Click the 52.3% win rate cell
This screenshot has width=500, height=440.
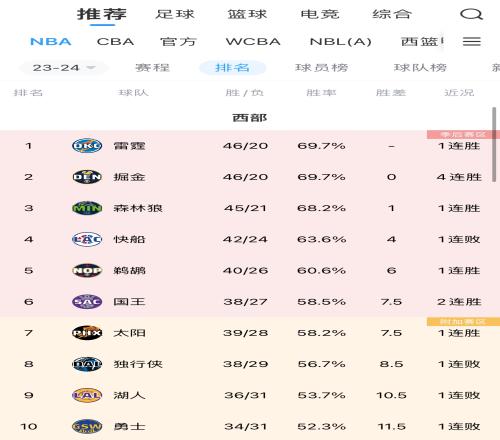click(322, 426)
